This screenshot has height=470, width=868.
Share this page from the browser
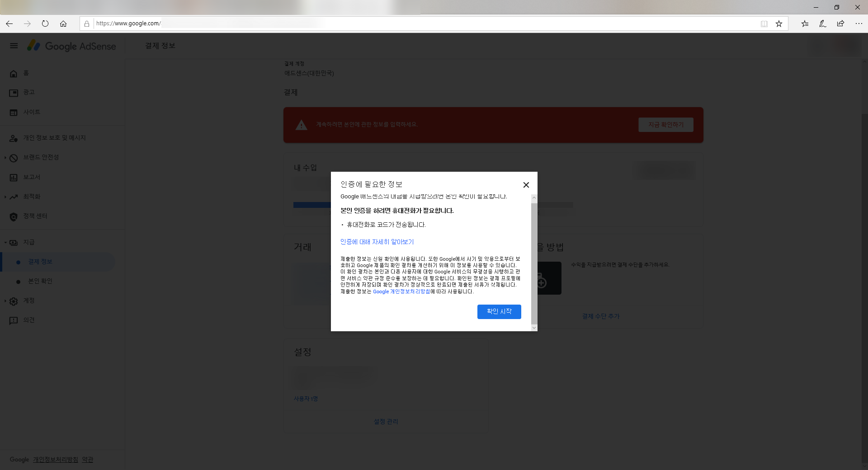click(x=840, y=23)
